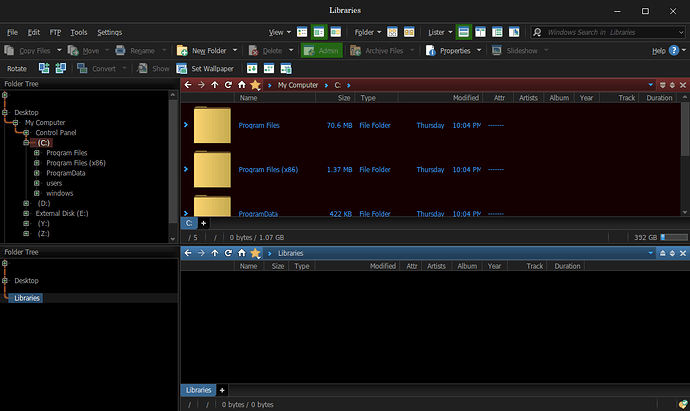Click the Convert image icon

click(82, 68)
